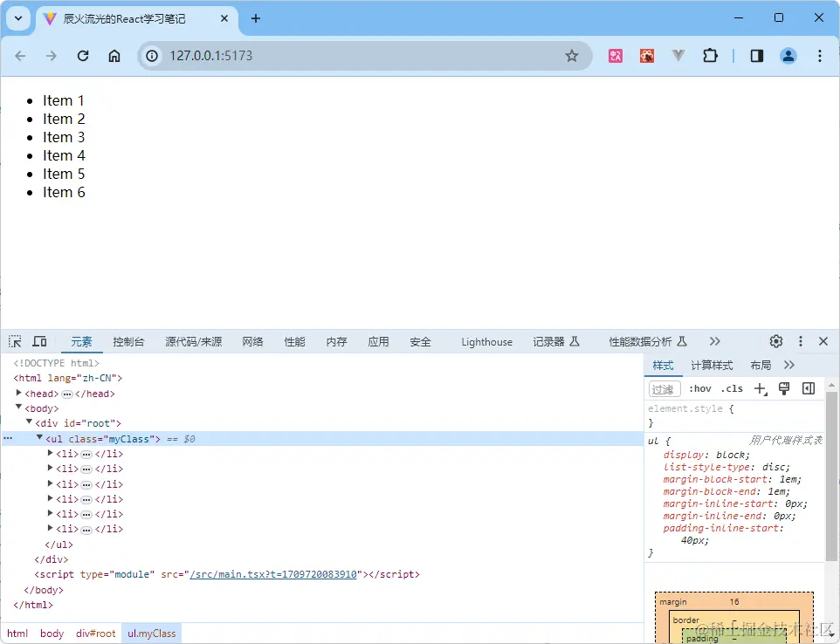
Task: Switch to the 内存 tab
Action: [x=336, y=341]
